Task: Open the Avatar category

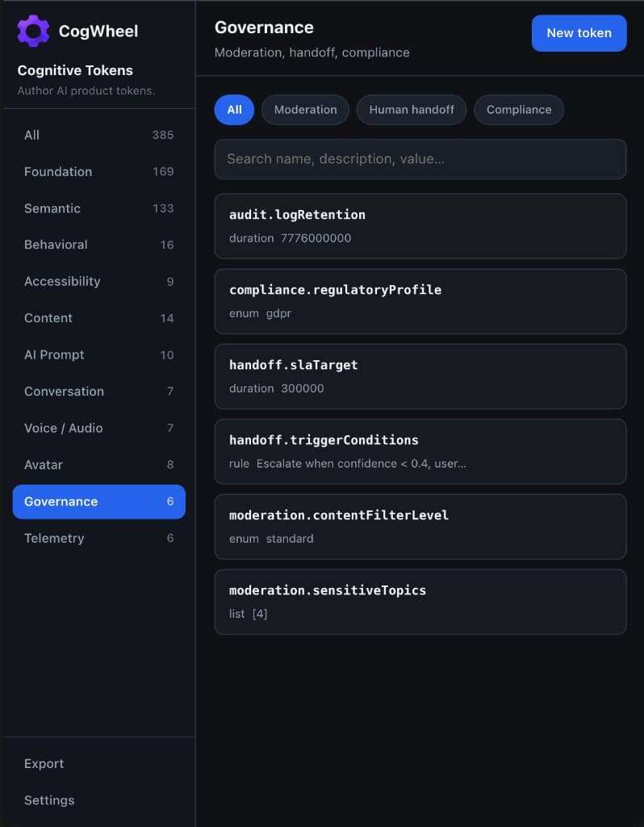Action: pyautogui.click(x=98, y=464)
